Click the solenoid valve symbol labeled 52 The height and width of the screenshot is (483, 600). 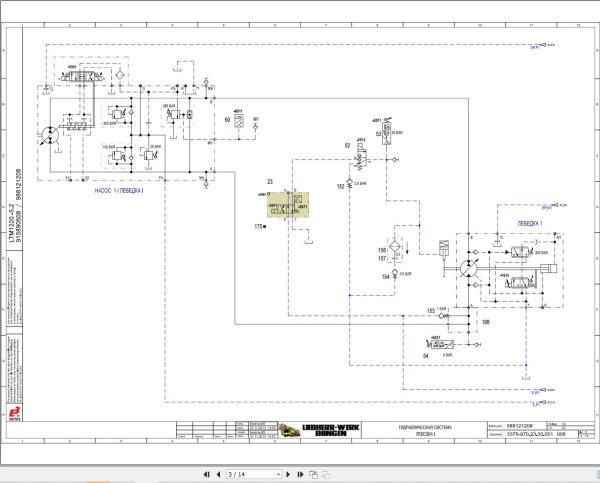click(x=361, y=155)
